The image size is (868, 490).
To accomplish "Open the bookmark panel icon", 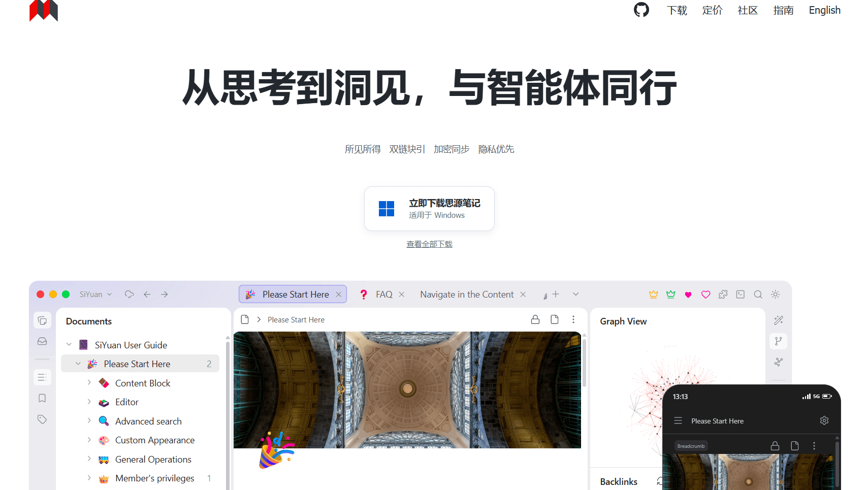I will point(42,398).
